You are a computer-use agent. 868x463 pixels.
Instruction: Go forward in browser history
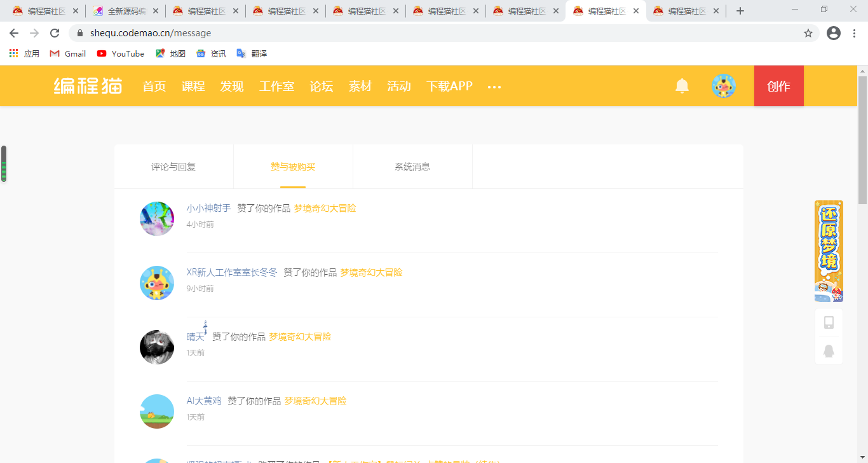pyautogui.click(x=34, y=33)
